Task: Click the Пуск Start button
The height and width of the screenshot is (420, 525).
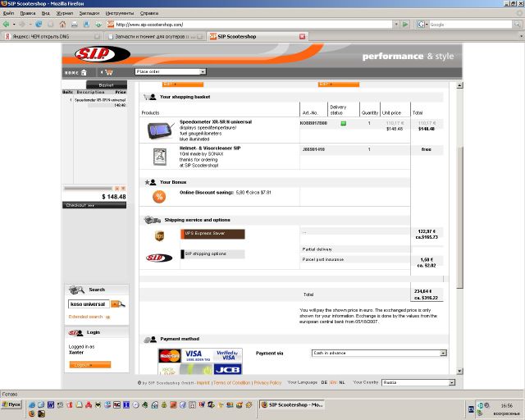Action: (x=11, y=404)
